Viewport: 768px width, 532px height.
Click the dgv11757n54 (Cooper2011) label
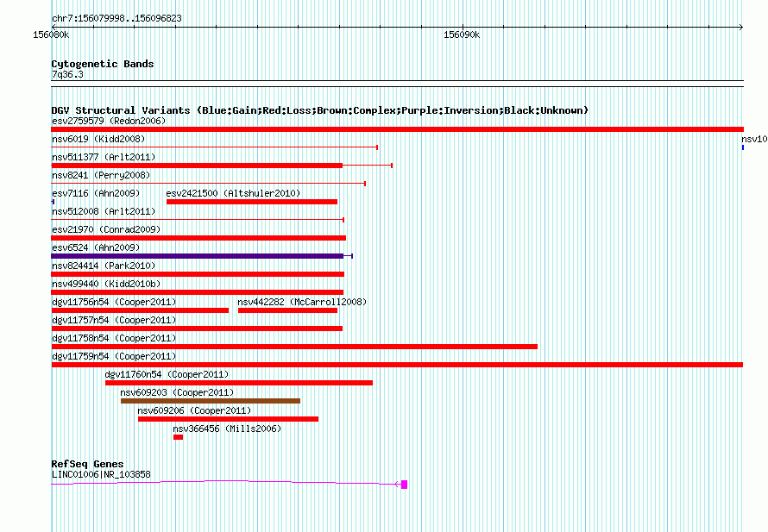[x=114, y=320]
